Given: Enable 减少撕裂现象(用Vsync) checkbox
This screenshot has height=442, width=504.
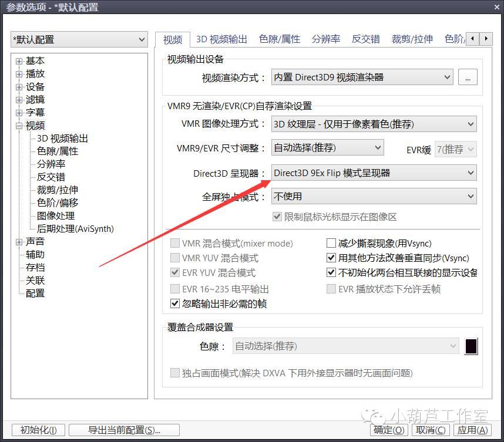Looking at the screenshot, I should pyautogui.click(x=331, y=244).
